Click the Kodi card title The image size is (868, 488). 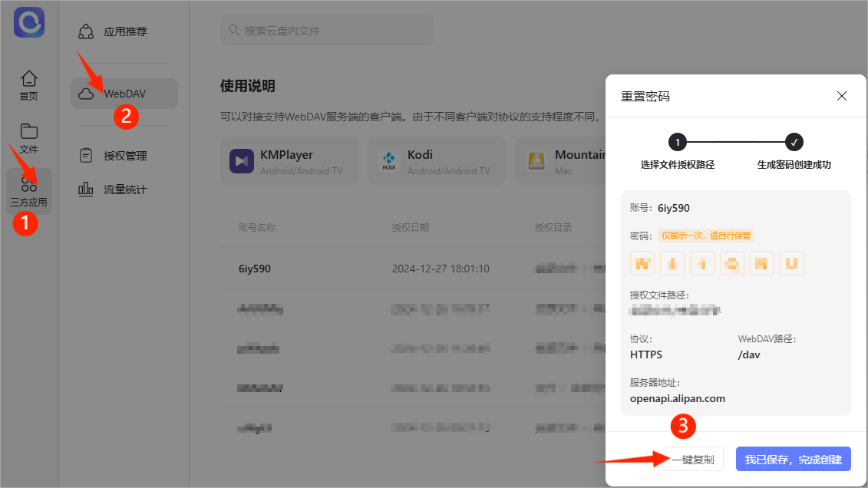(x=420, y=155)
